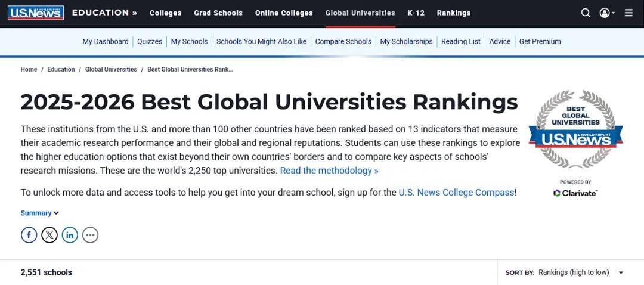Click the U.S. News logo
This screenshot has width=644, height=285.
pyautogui.click(x=36, y=13)
